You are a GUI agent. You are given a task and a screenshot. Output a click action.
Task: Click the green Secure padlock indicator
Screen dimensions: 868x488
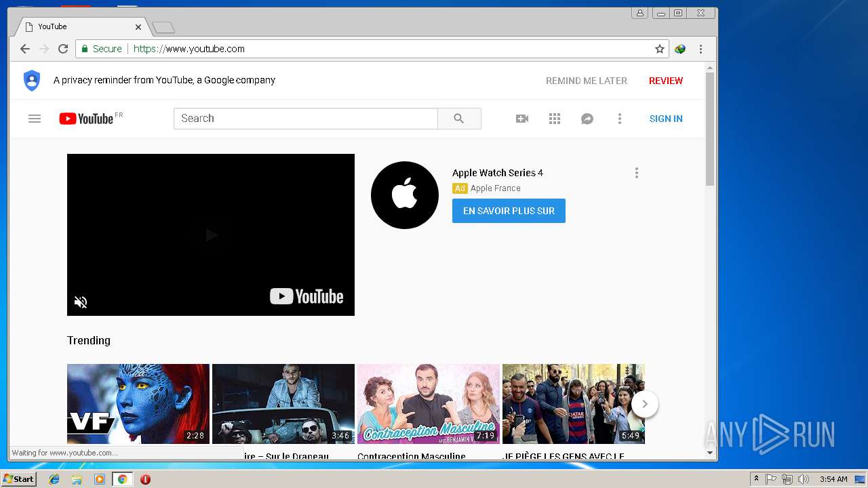click(x=102, y=49)
